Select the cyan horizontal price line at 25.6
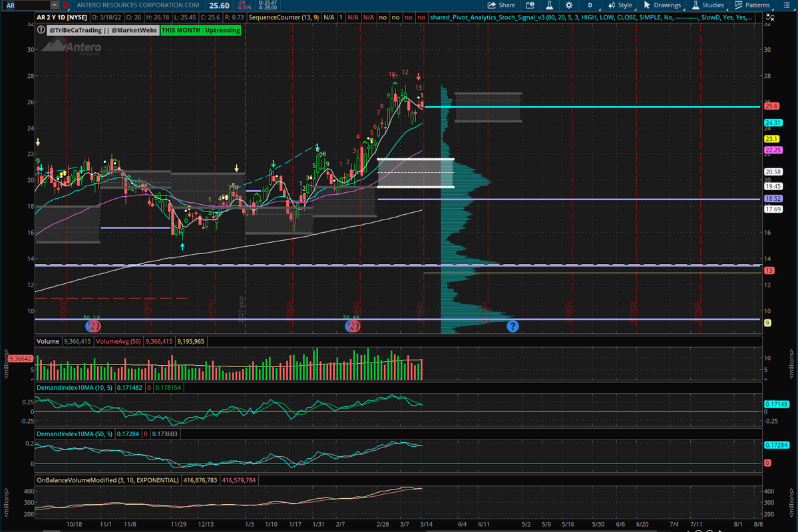The image size is (798, 532). coord(592,107)
